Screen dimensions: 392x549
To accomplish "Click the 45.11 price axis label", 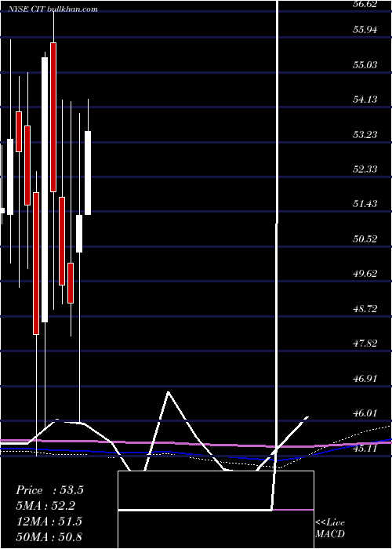I will pyautogui.click(x=365, y=449).
